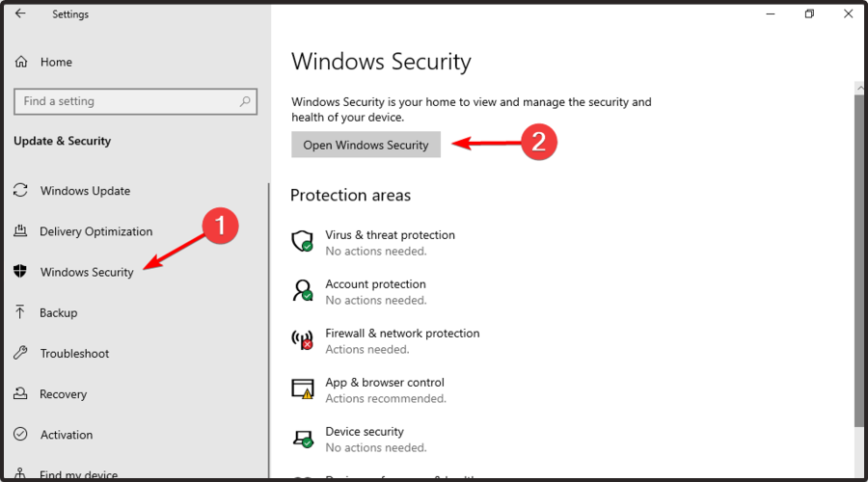Click the Backup upward arrow icon
This screenshot has width=868, height=482.
(20, 312)
